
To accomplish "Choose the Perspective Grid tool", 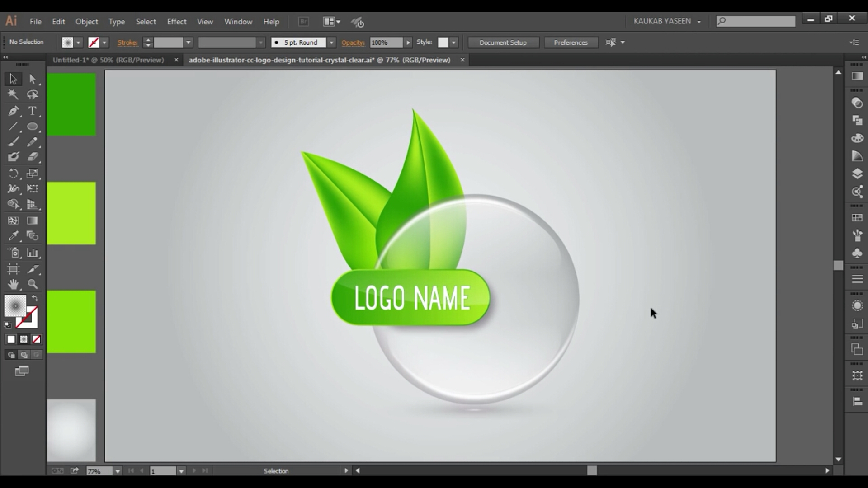I will (33, 204).
